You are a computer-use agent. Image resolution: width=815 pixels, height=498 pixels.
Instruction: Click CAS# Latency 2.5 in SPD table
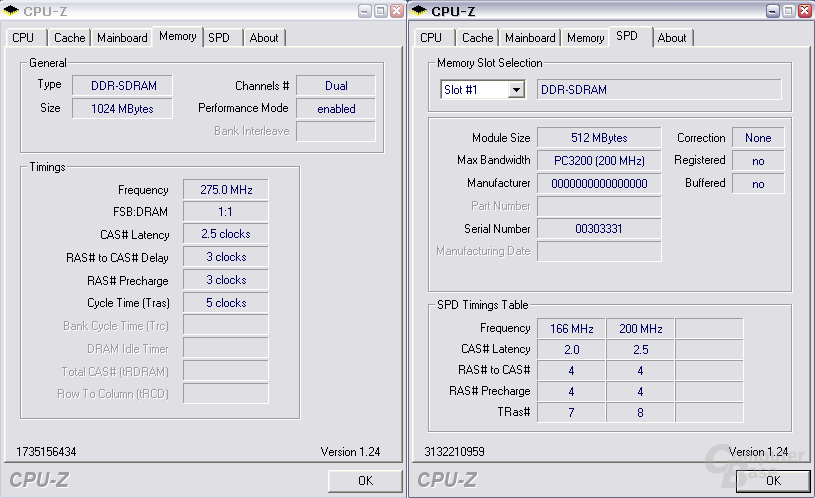[640, 349]
